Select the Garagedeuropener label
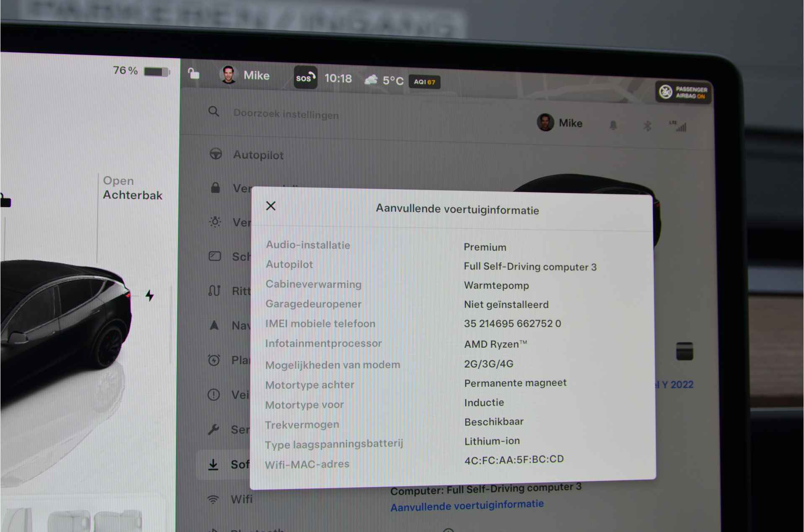 click(313, 303)
